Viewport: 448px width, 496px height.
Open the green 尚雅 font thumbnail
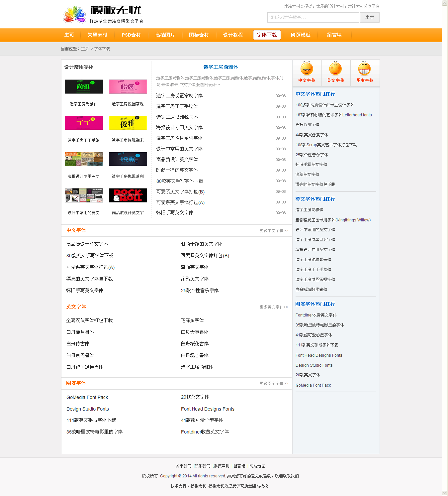tap(84, 86)
